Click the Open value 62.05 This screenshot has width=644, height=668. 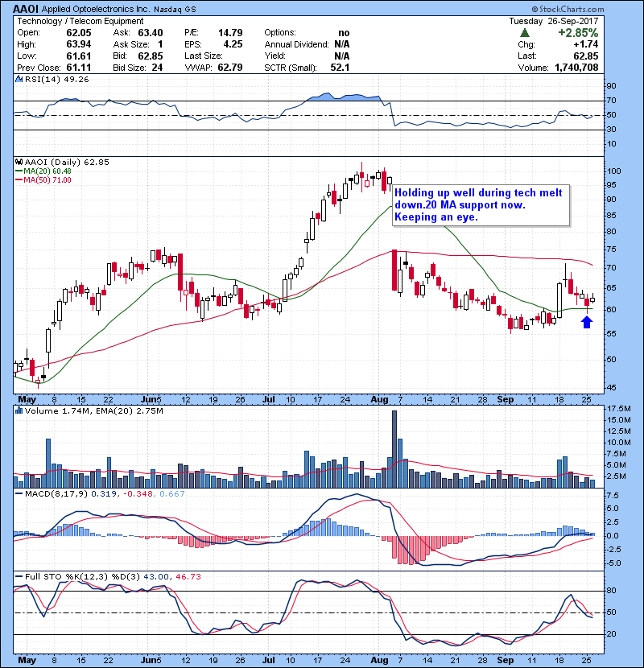click(79, 33)
